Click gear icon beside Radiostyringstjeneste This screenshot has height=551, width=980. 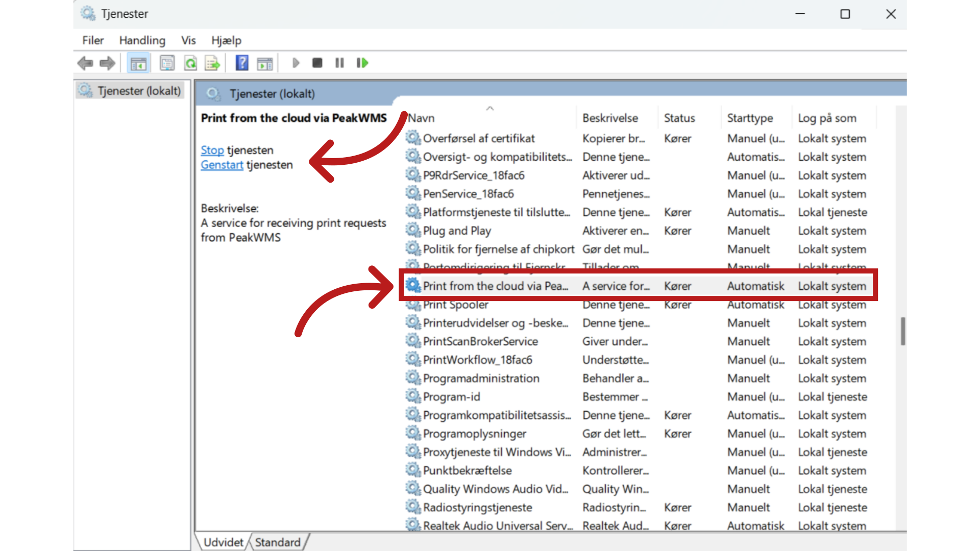pos(412,507)
